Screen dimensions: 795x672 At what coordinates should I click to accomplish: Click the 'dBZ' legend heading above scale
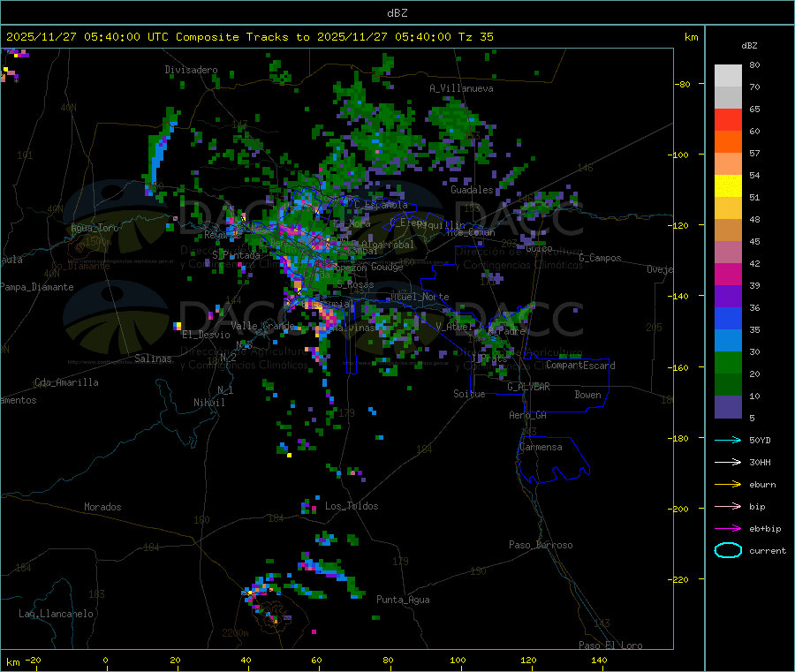click(x=749, y=46)
